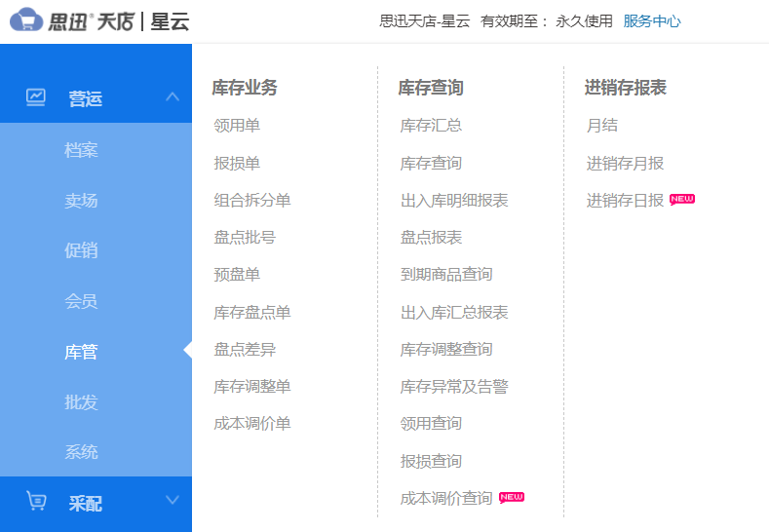
Task: Open 盘点批号
Action: tap(245, 238)
